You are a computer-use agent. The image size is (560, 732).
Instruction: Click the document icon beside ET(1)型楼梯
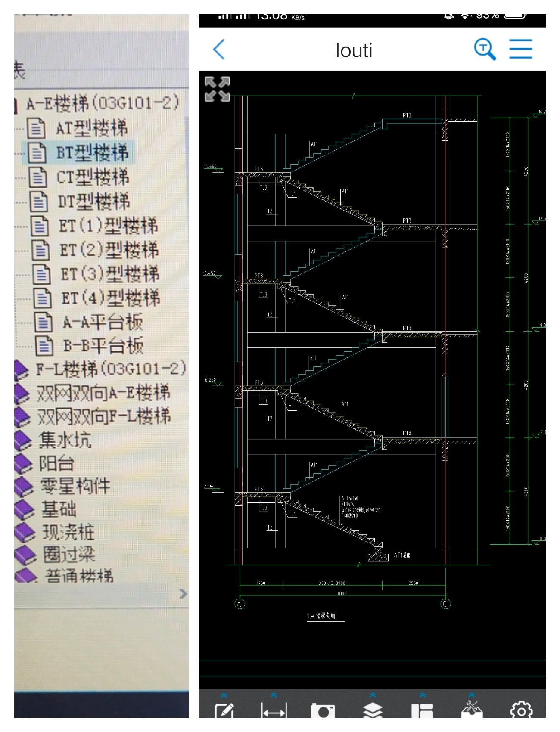40,226
